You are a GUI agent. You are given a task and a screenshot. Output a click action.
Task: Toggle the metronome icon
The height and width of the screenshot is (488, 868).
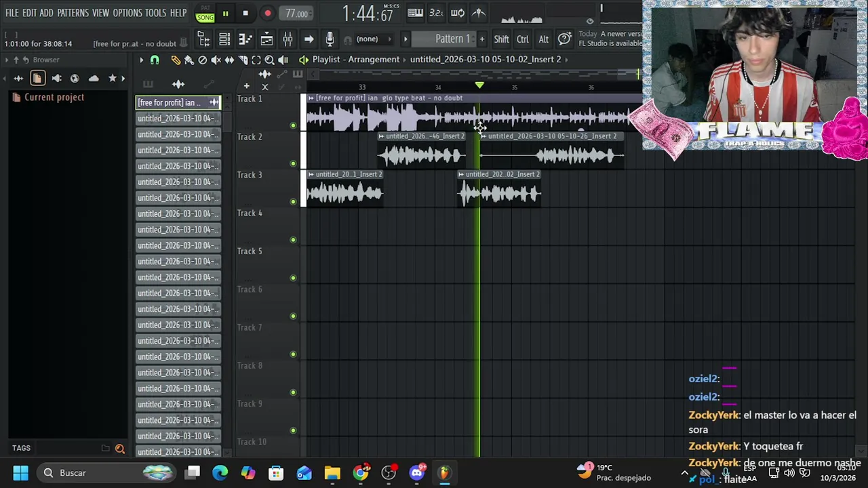[478, 13]
